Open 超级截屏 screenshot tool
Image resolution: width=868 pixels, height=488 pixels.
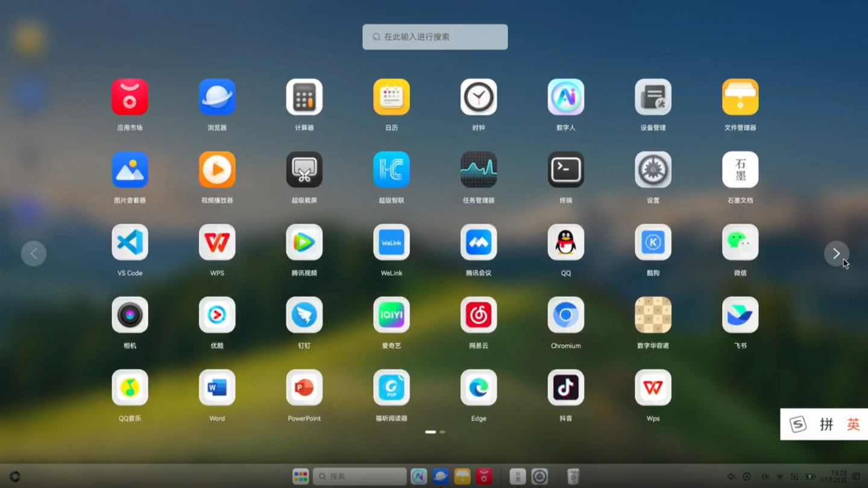304,170
